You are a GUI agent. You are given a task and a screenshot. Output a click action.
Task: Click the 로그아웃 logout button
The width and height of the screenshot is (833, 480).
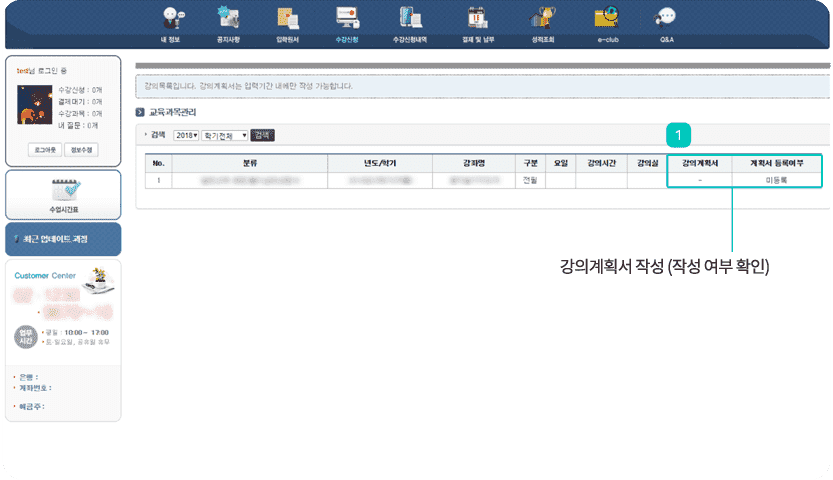pyautogui.click(x=44, y=148)
